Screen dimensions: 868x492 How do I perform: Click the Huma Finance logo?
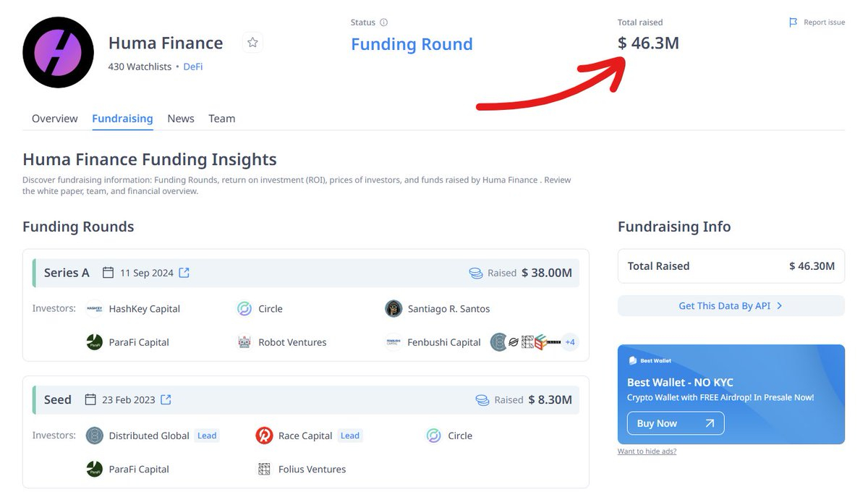tap(58, 52)
